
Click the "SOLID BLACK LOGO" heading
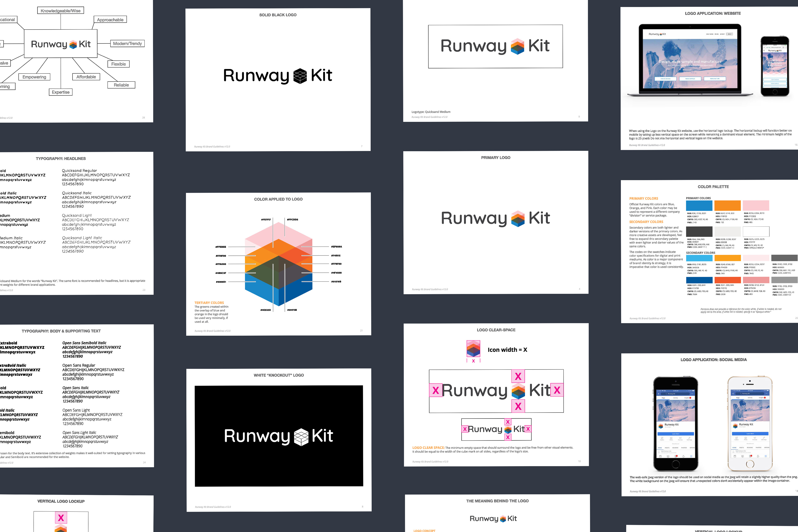[278, 15]
